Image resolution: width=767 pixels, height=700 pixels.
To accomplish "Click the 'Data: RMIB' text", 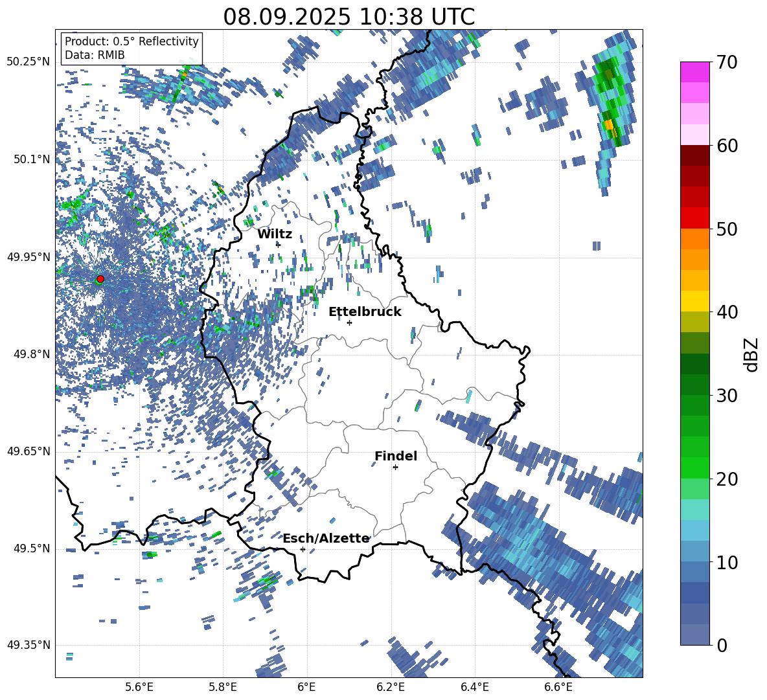I will click(x=95, y=55).
